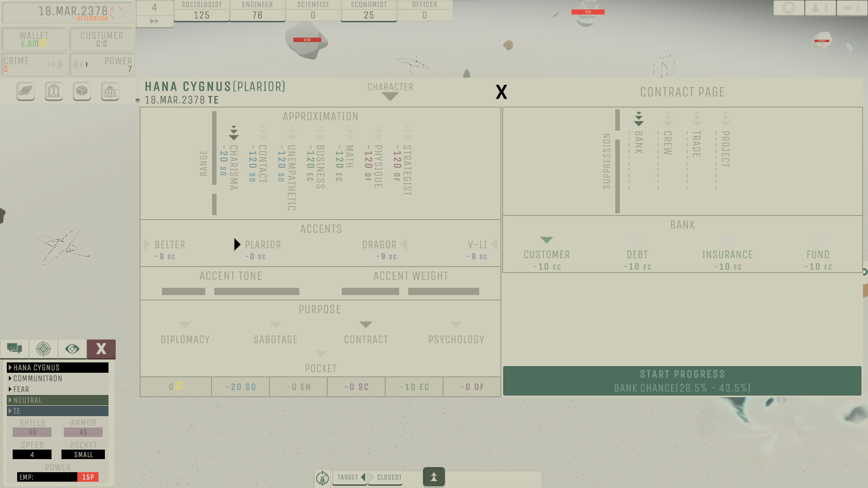Expand the person dropdown in the top-right corner
Image resolution: width=868 pixels, height=488 pixels.
point(820,8)
